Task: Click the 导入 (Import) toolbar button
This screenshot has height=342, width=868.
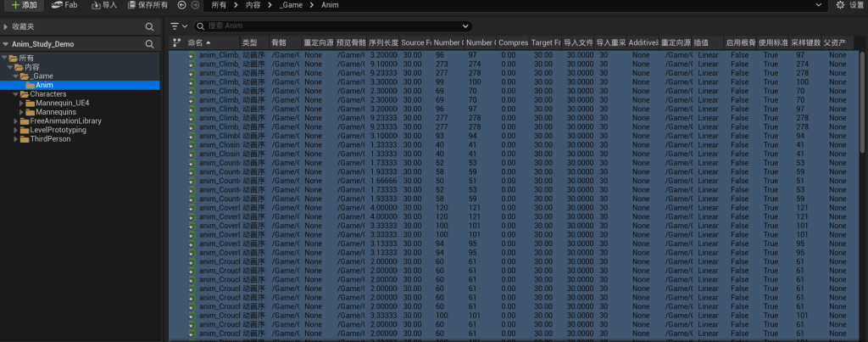Action: [x=103, y=5]
